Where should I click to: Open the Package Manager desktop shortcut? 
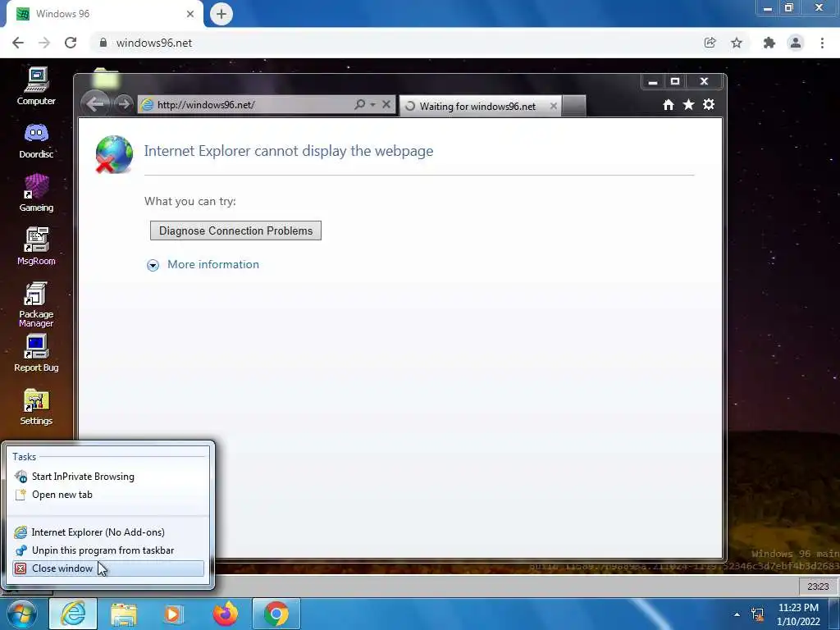click(x=36, y=304)
